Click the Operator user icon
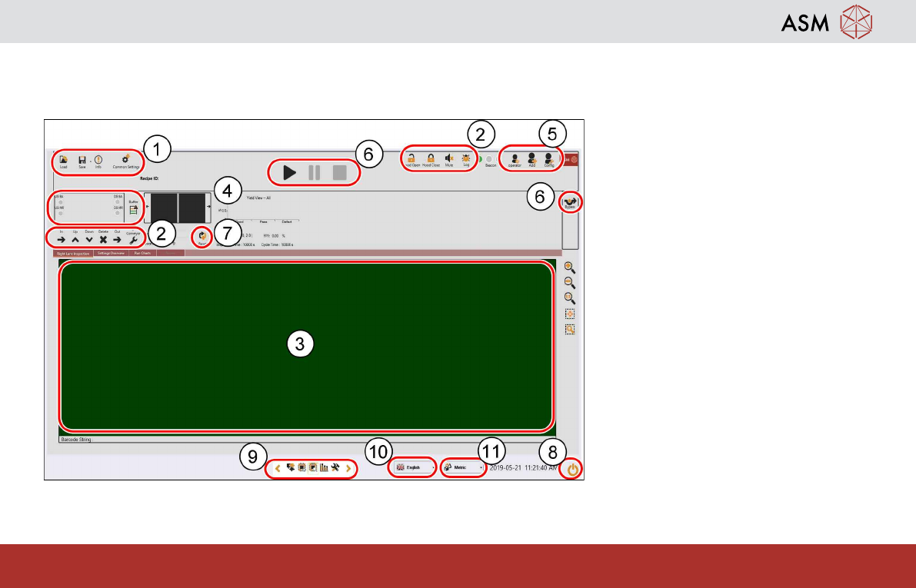 pyautogui.click(x=515, y=158)
